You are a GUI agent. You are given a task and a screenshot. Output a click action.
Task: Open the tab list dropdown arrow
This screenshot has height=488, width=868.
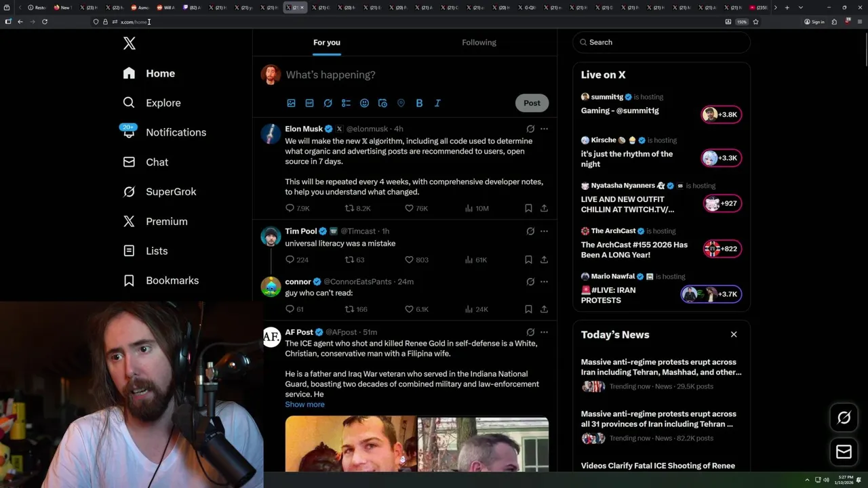[801, 7]
